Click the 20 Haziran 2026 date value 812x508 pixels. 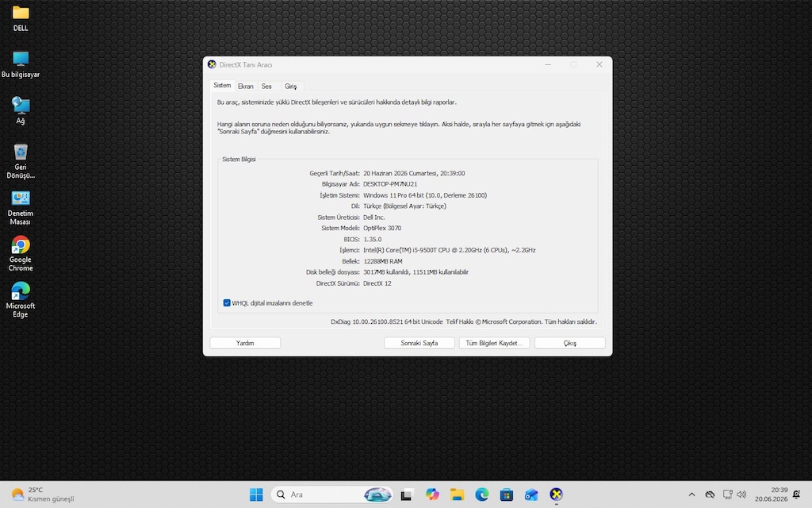pos(414,173)
